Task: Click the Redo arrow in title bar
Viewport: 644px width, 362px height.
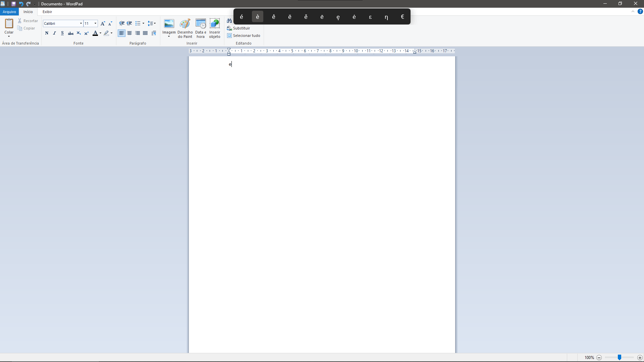Action: pyautogui.click(x=28, y=4)
